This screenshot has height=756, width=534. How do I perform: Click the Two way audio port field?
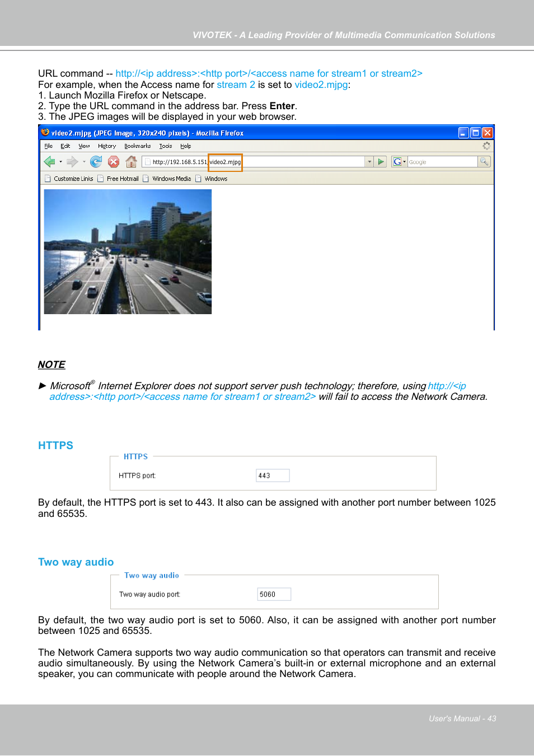(274, 594)
